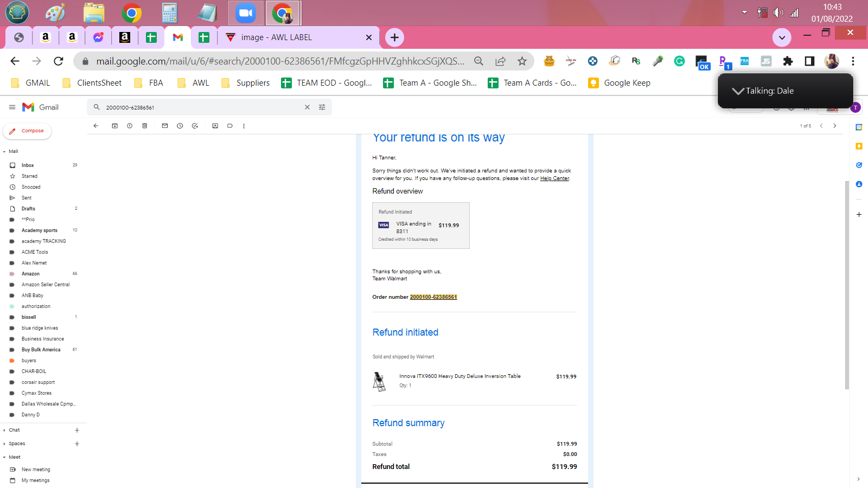
Task: Go back to search results arrow
Action: pyautogui.click(x=96, y=126)
